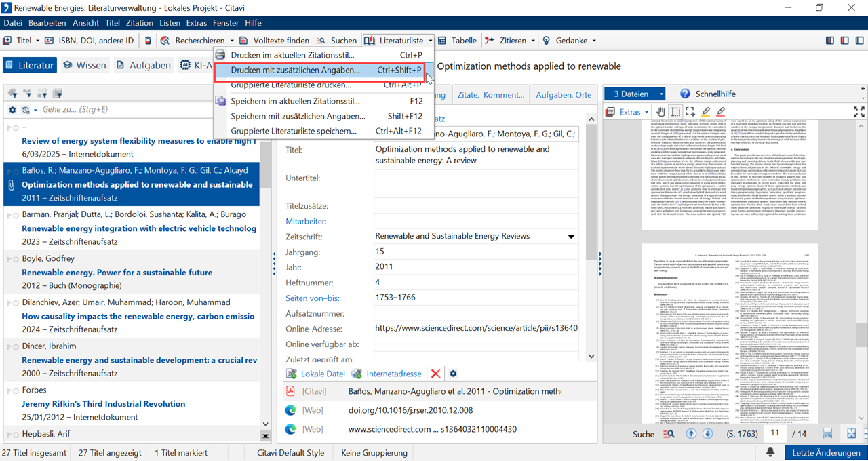The width and height of the screenshot is (868, 461).
Task: Open the Zitation menu
Action: 140,22
